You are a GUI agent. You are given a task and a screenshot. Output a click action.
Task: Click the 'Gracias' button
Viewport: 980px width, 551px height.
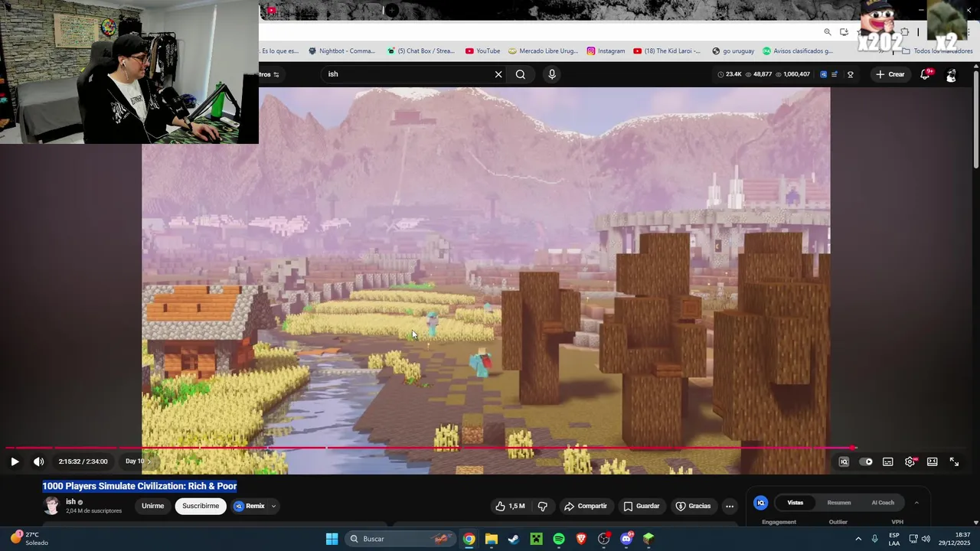click(x=693, y=506)
